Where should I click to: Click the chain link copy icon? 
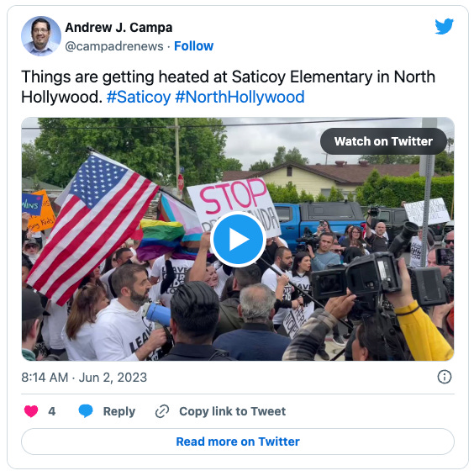[162, 411]
